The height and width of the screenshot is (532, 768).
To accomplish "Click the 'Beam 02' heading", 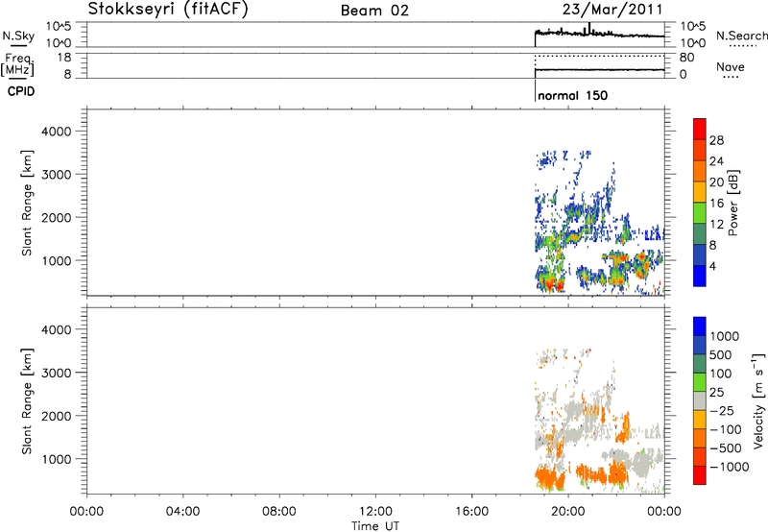I will click(x=374, y=11).
